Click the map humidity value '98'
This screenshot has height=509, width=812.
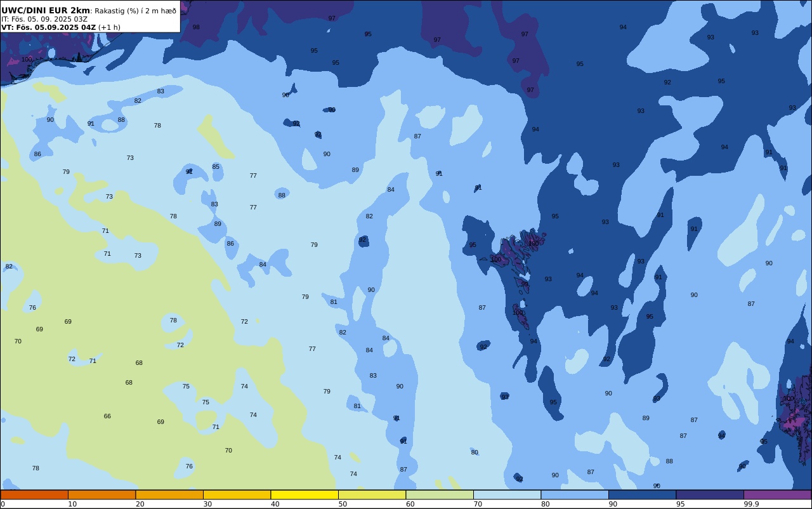196,27
